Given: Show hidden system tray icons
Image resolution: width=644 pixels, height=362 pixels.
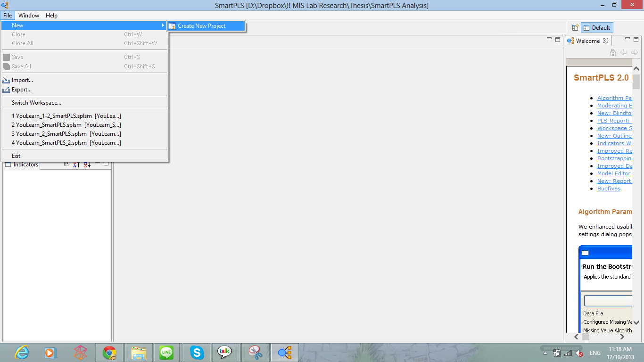Looking at the screenshot, I should coord(545,353).
